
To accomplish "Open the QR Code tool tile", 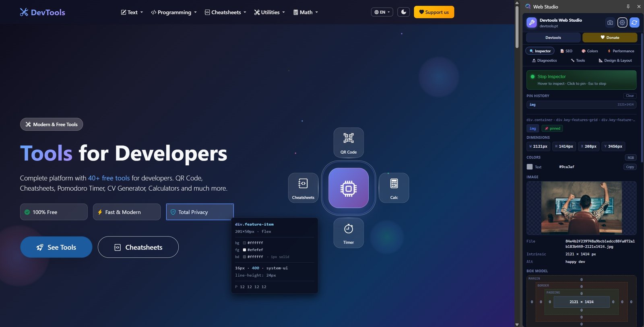I will (x=349, y=143).
